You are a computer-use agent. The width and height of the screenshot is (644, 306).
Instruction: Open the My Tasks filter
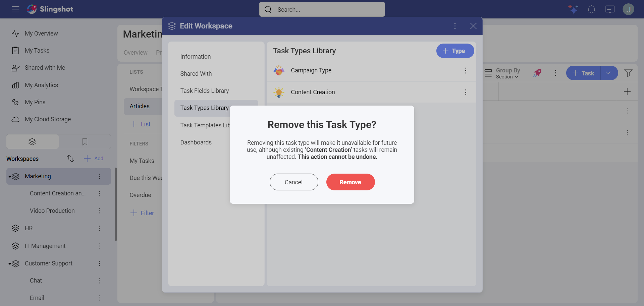142,161
